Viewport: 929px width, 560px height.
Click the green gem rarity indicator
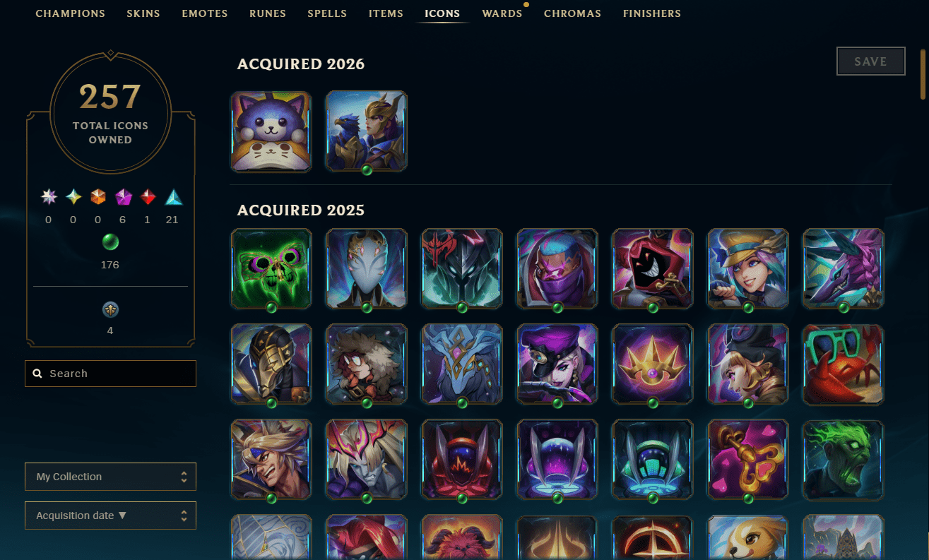[x=110, y=243]
